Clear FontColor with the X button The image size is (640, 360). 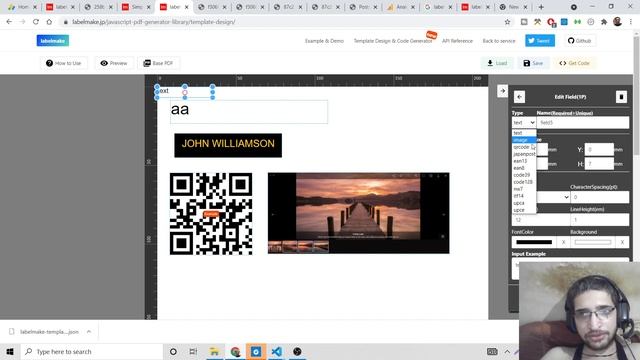(x=564, y=242)
